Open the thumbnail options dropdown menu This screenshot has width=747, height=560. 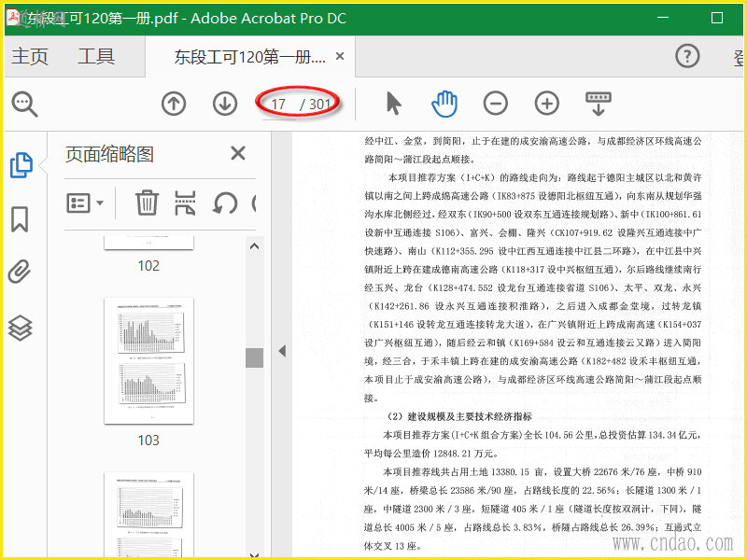(x=85, y=203)
